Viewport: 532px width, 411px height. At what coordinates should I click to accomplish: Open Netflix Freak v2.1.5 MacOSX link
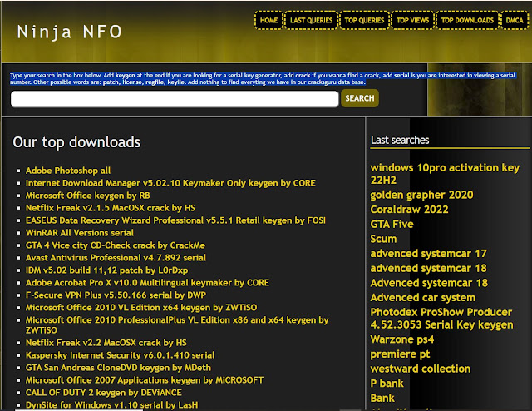111,208
